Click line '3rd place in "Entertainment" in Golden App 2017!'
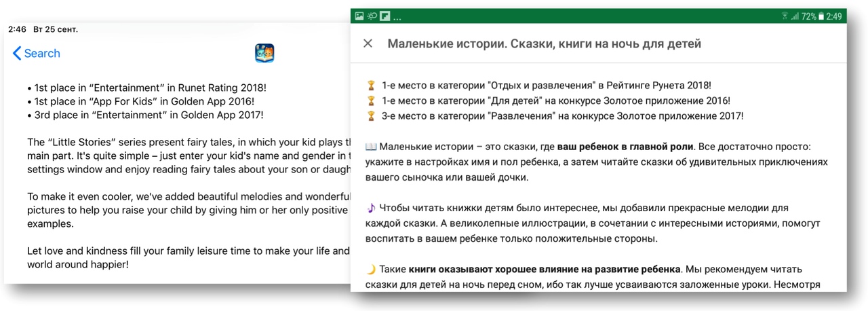 (145, 115)
